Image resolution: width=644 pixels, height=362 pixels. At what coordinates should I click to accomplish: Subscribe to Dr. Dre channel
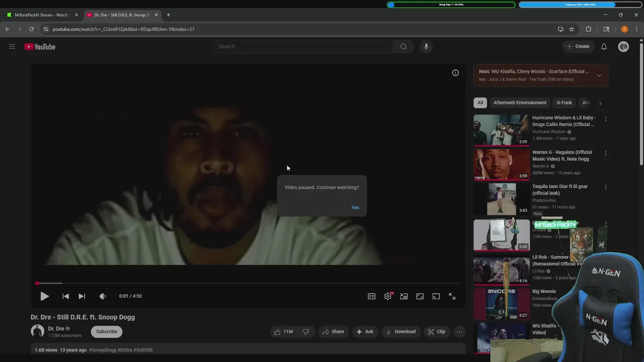click(x=107, y=332)
